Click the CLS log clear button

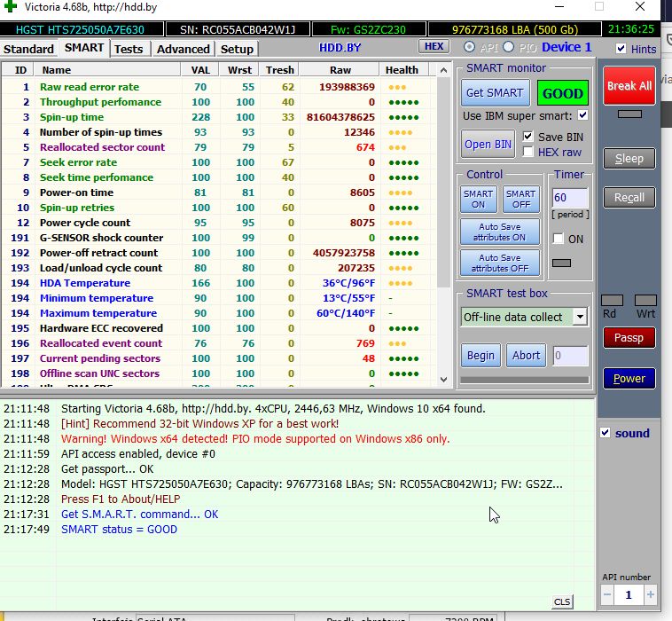(x=562, y=601)
